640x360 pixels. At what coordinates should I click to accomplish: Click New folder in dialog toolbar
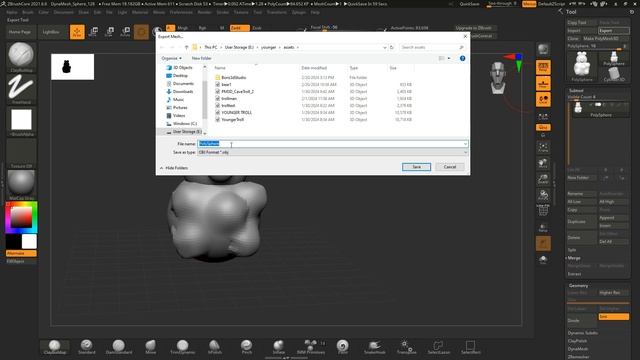(202, 58)
